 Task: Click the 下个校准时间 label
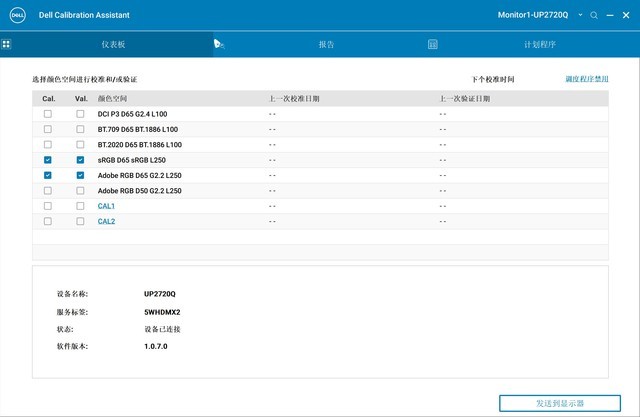point(493,79)
